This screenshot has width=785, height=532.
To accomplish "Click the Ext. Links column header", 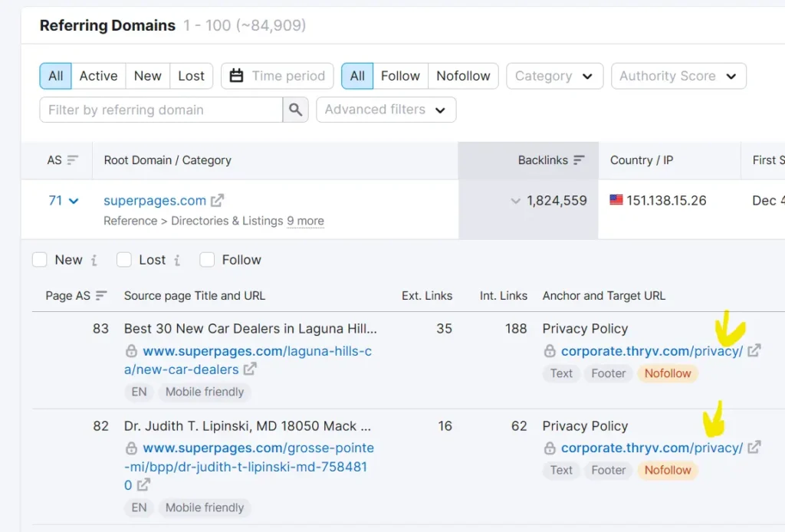I will 427,296.
